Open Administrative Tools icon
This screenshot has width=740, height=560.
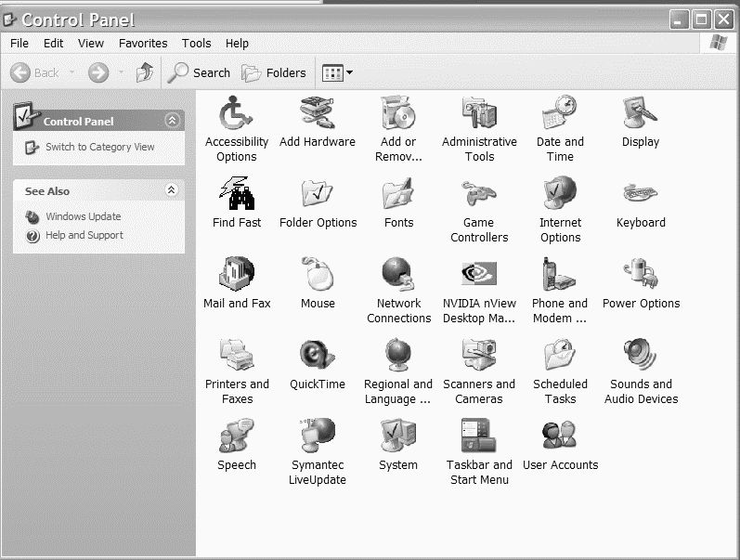(x=479, y=115)
